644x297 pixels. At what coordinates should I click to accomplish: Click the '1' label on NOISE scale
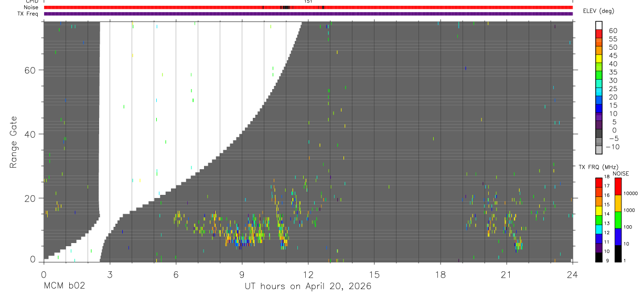625,260
